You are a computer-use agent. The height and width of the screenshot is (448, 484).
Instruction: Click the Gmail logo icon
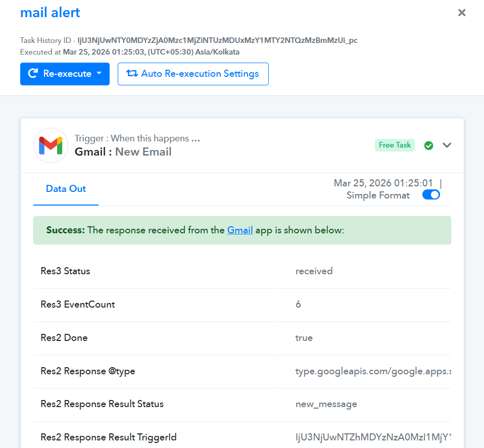pyautogui.click(x=51, y=145)
